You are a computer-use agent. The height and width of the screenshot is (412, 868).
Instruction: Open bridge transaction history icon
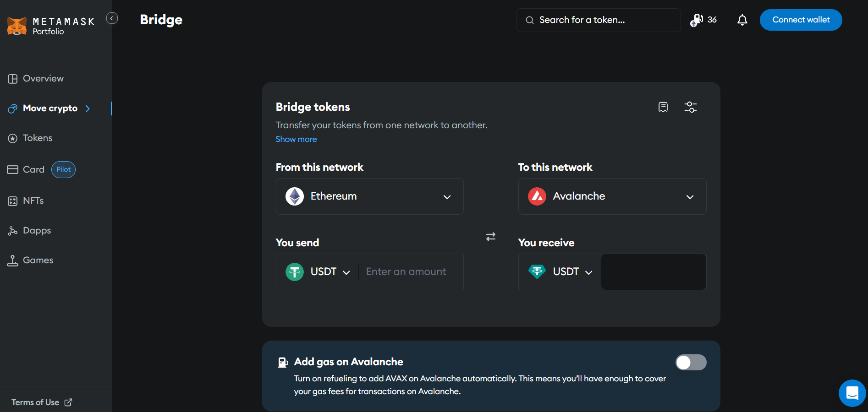[663, 107]
